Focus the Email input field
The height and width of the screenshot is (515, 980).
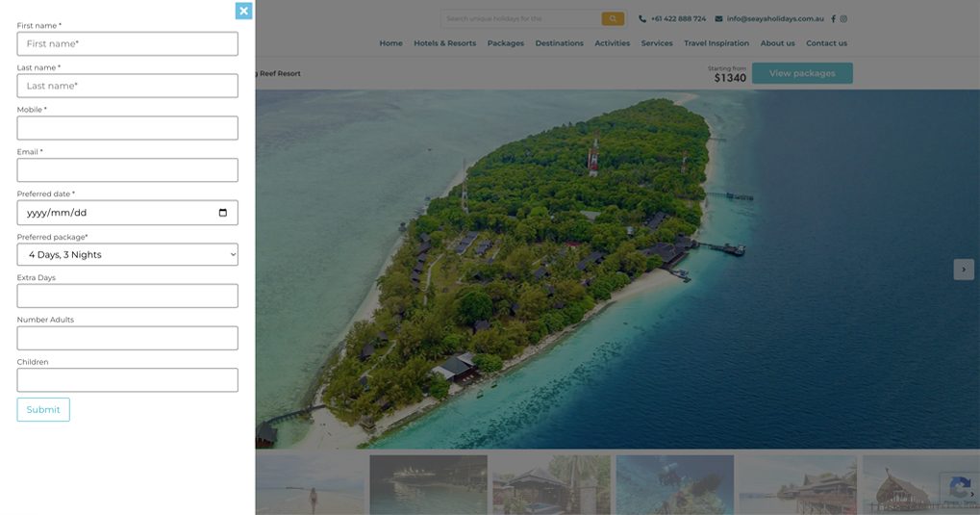(x=128, y=169)
